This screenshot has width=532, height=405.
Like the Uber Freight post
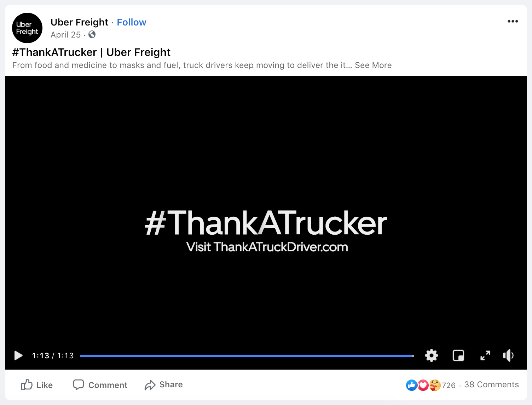click(x=37, y=385)
